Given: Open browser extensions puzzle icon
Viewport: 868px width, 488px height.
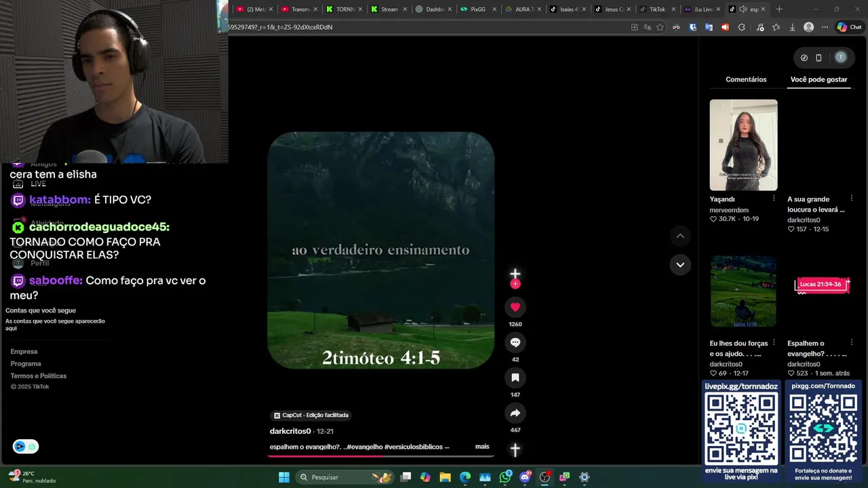Looking at the screenshot, I should coord(741,27).
